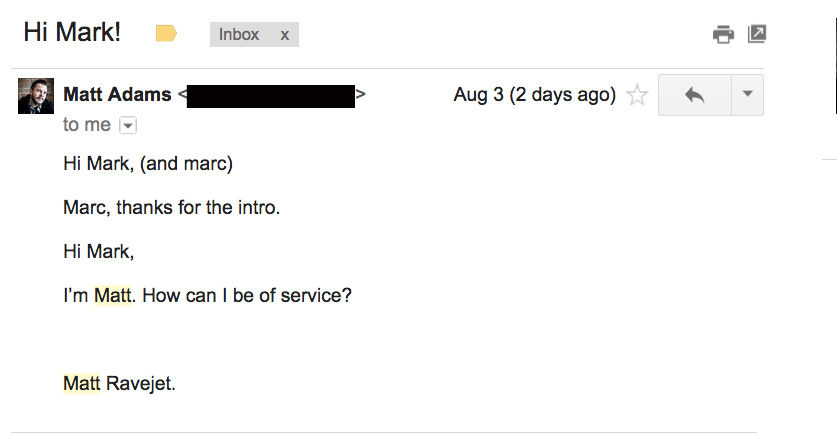This screenshot has height=434, width=837.
Task: Show details dropdown next to 'to me'
Action: [128, 125]
